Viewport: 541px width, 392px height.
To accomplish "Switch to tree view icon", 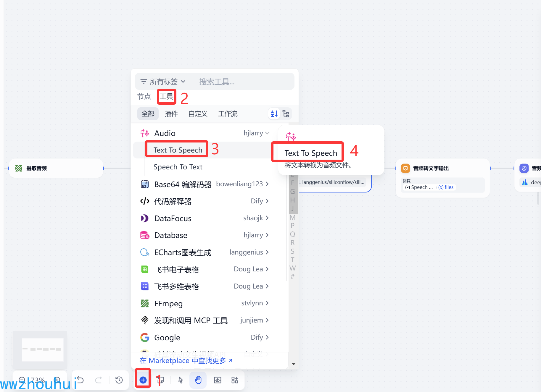I will [286, 114].
